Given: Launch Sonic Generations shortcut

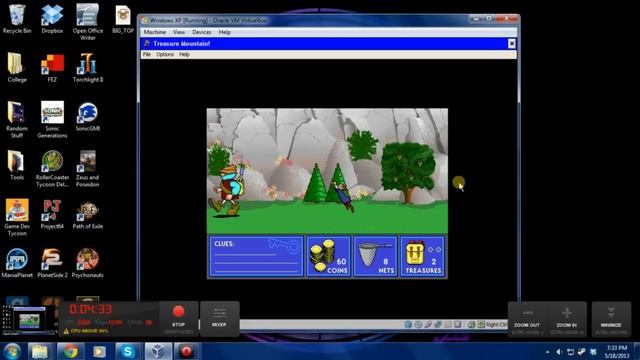Looking at the screenshot, I should point(52,120).
